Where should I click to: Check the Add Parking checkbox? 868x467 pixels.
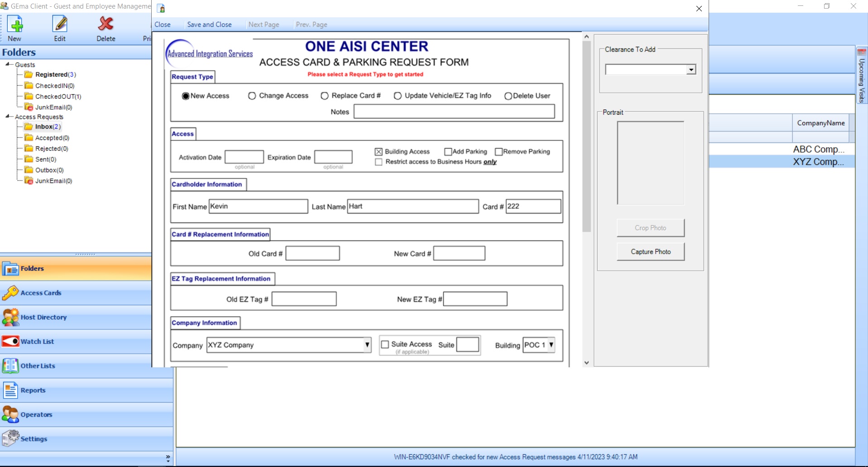448,152
